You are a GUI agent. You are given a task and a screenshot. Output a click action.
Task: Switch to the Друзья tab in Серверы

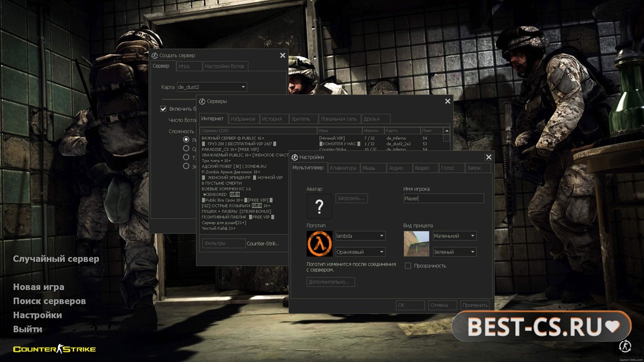[x=375, y=119]
